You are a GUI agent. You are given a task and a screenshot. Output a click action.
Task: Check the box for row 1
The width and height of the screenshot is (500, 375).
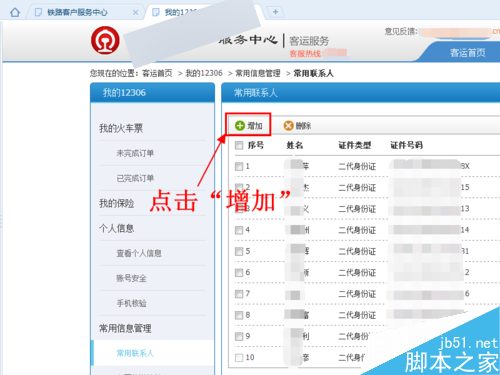[239, 166]
